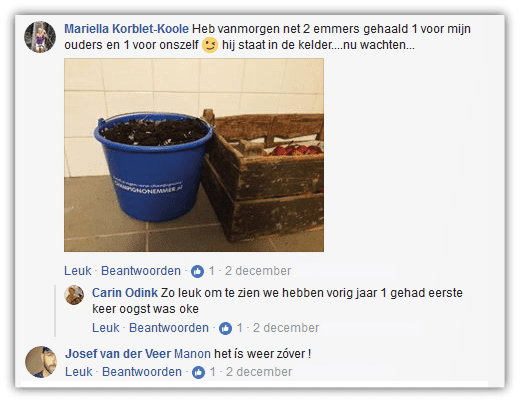Viewport: 520px width, 403px height.
Task: View likes on Josef's comment thumbs-up icon
Action: [198, 372]
